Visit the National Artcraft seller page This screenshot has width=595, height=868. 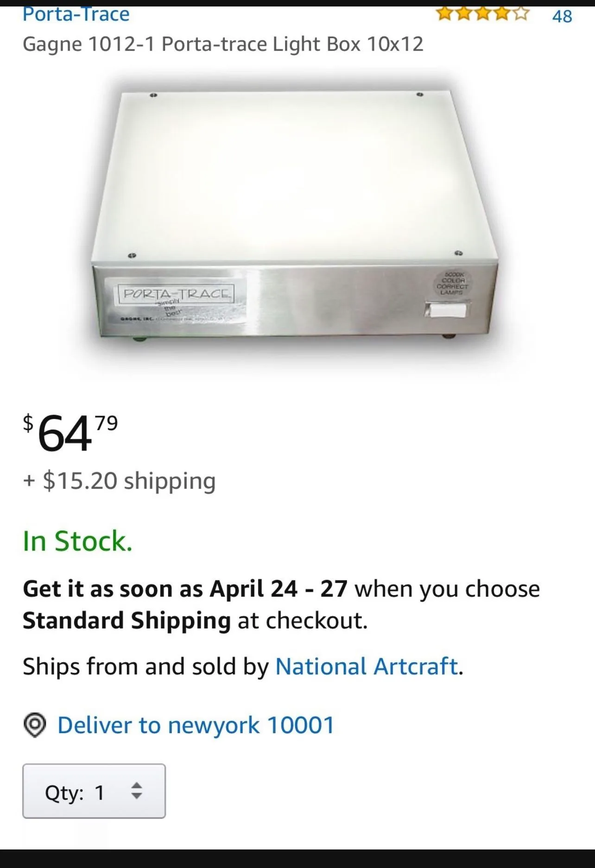366,667
